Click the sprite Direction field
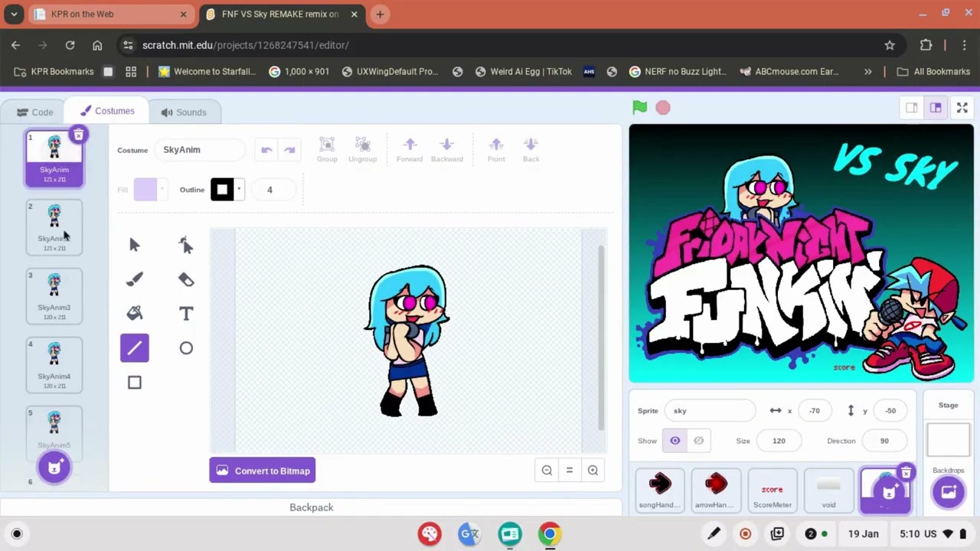 click(884, 441)
